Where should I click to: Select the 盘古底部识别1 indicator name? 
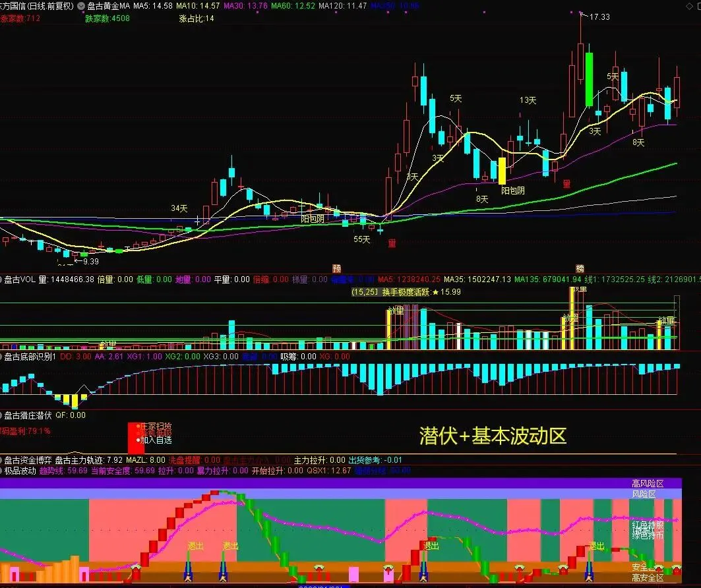[x=30, y=357]
